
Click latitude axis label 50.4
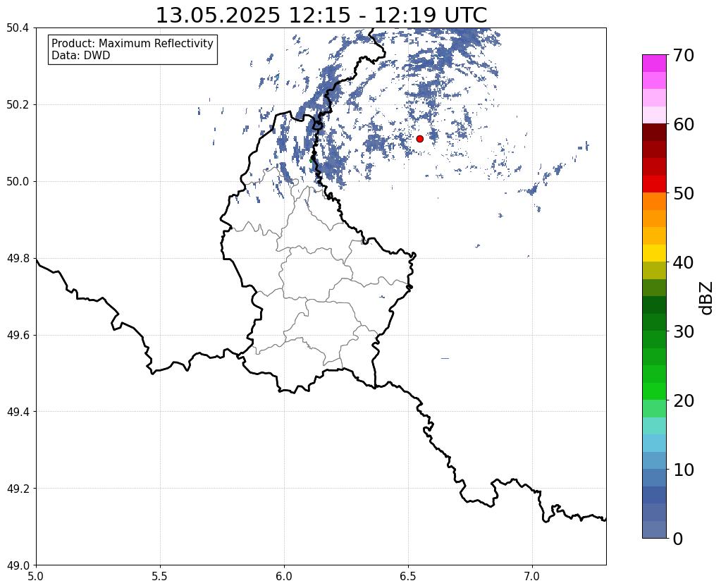click(x=18, y=28)
